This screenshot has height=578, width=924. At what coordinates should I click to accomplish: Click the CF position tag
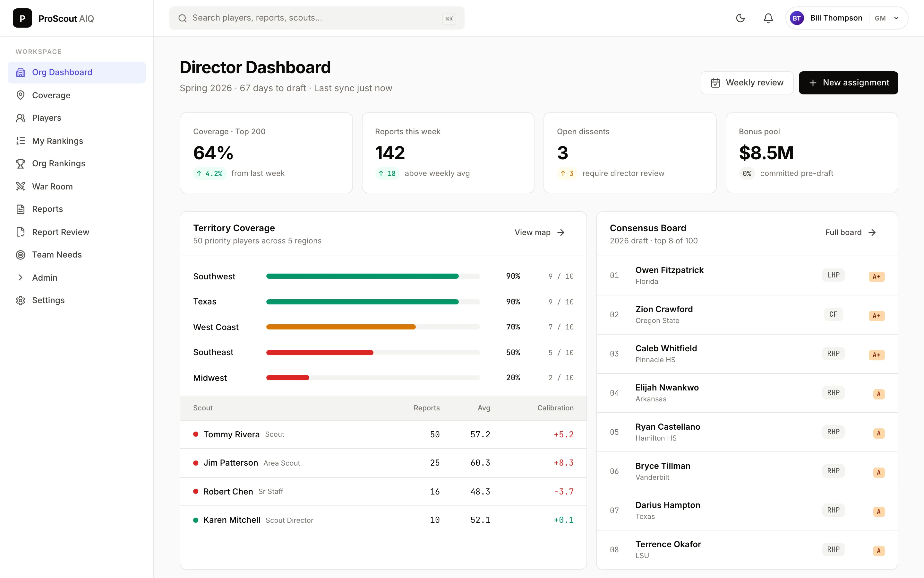pyautogui.click(x=833, y=314)
